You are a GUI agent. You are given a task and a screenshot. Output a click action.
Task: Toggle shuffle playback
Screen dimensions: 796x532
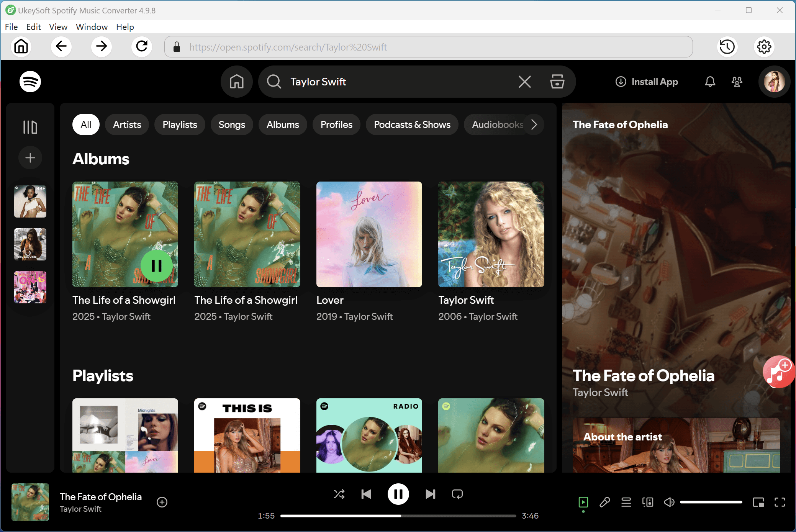339,494
